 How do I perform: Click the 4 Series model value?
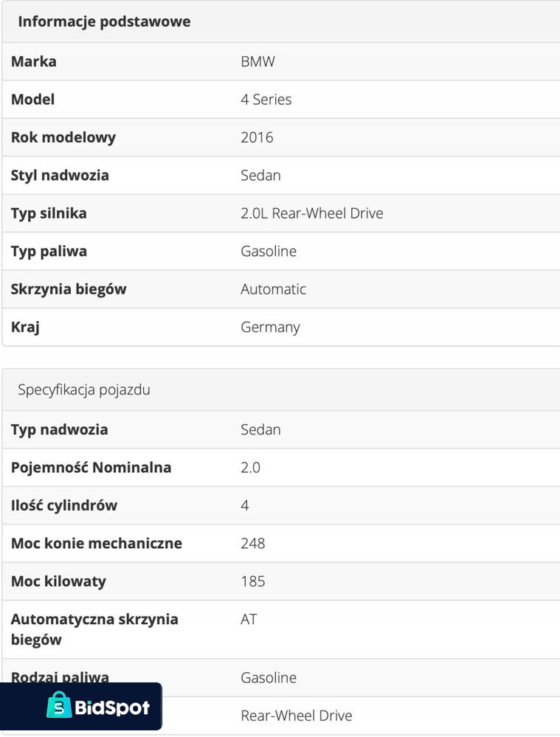pyautogui.click(x=266, y=99)
